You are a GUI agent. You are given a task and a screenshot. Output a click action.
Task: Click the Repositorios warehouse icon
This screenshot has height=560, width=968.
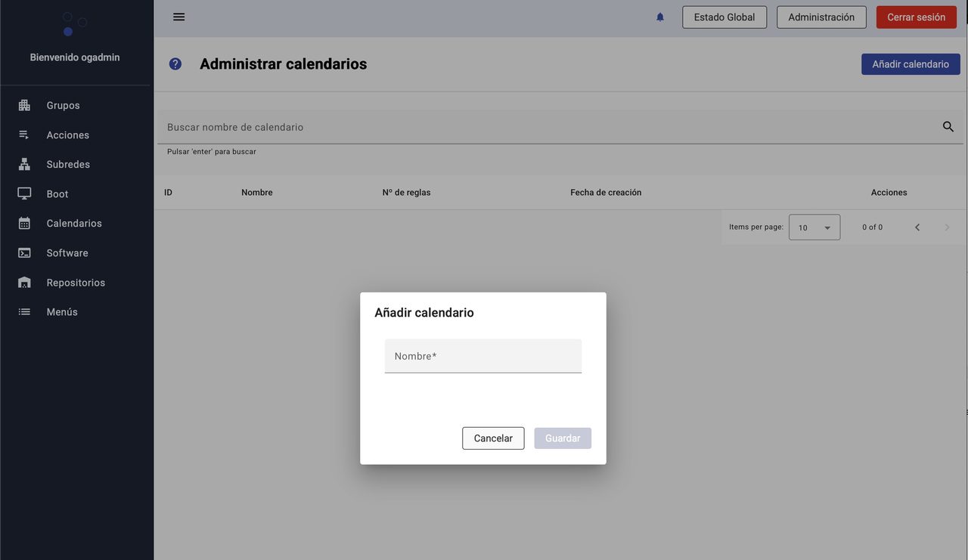pyautogui.click(x=24, y=283)
